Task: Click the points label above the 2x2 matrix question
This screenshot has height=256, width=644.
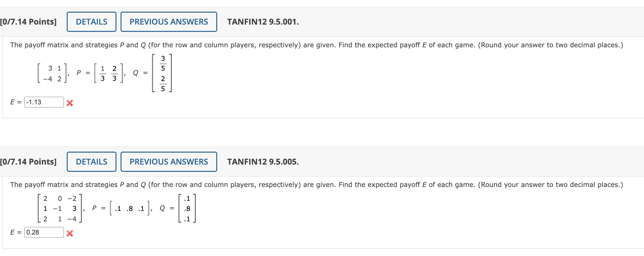Action: (x=28, y=22)
